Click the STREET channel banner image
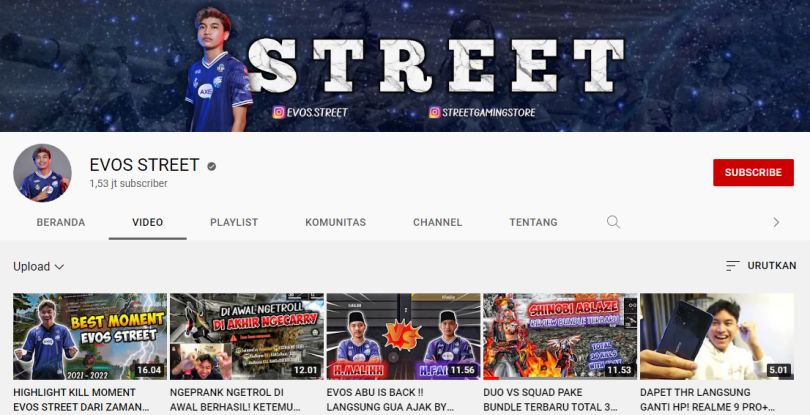 405,66
